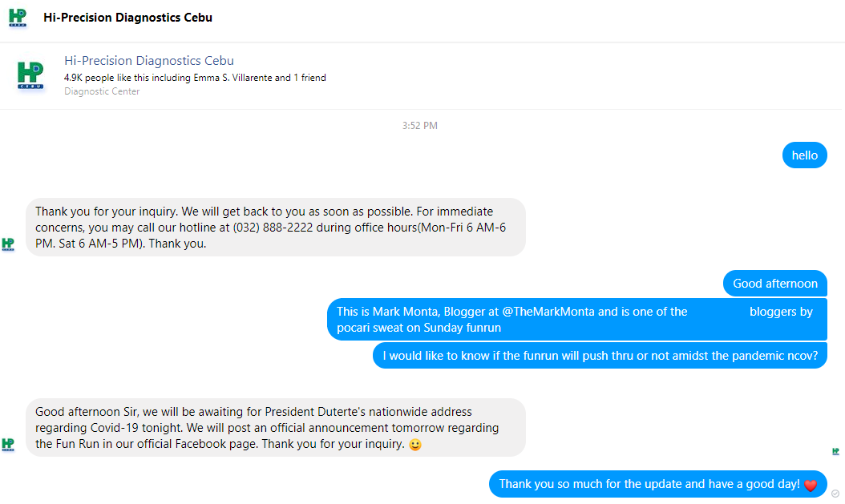The width and height of the screenshot is (845, 504).
Task: Click the smiley emoji in the reply
Action: [x=415, y=445]
